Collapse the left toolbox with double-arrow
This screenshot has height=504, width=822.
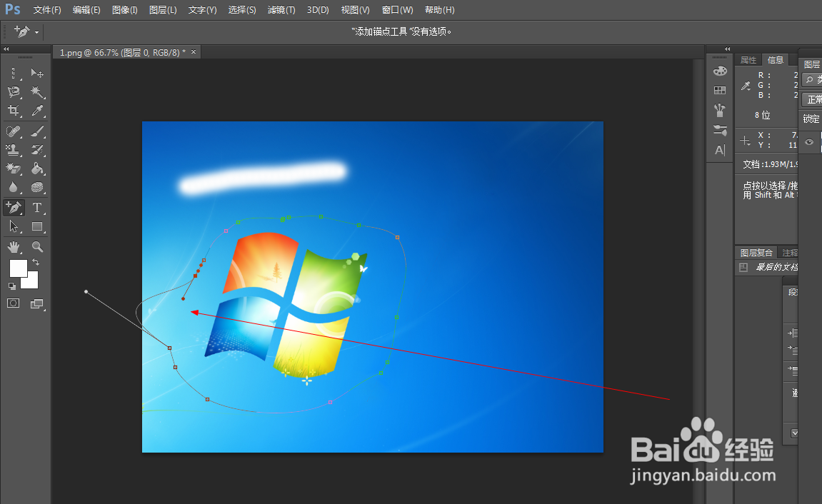pos(6,49)
